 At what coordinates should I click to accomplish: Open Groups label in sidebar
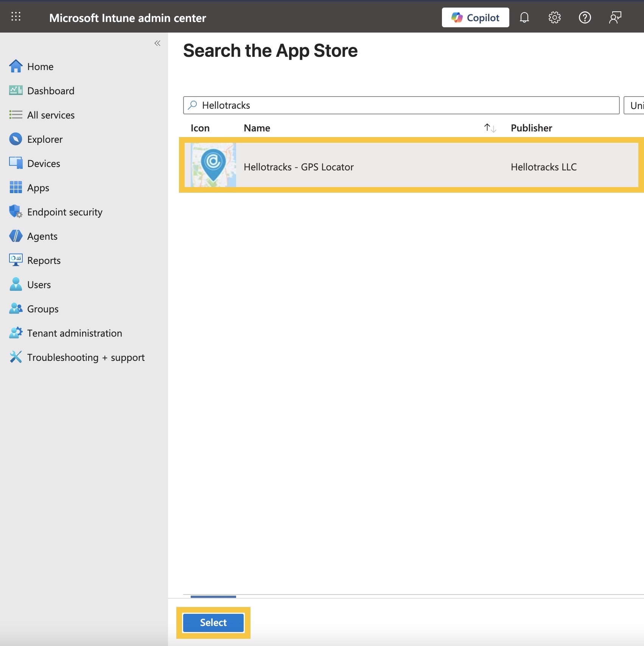pyautogui.click(x=43, y=309)
